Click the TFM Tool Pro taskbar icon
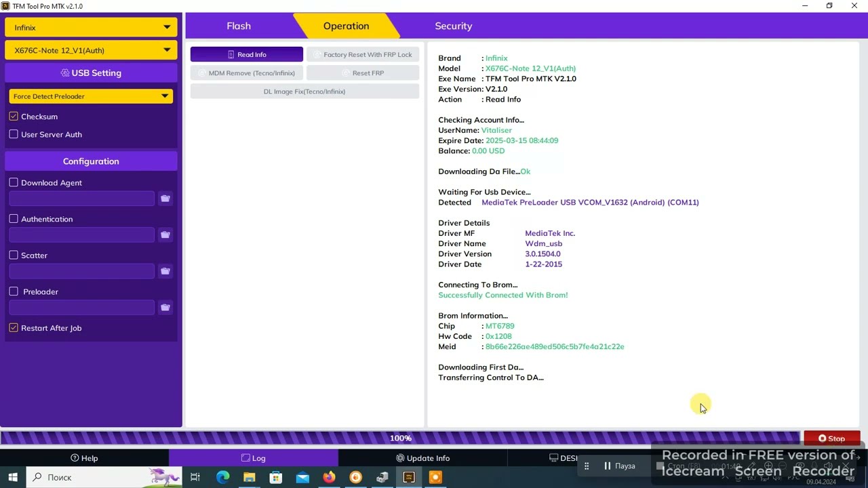Viewport: 868px width, 488px height. [409, 477]
